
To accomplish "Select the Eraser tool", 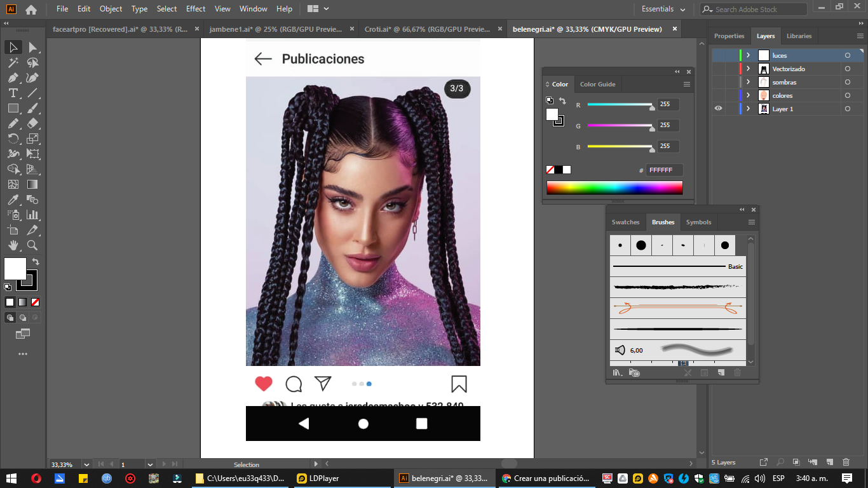I will coord(32,123).
